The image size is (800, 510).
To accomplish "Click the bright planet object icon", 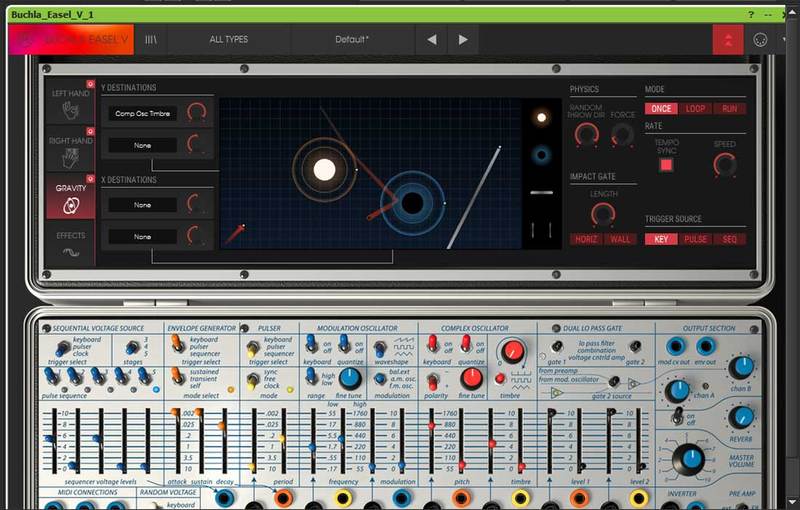I will click(x=541, y=117).
